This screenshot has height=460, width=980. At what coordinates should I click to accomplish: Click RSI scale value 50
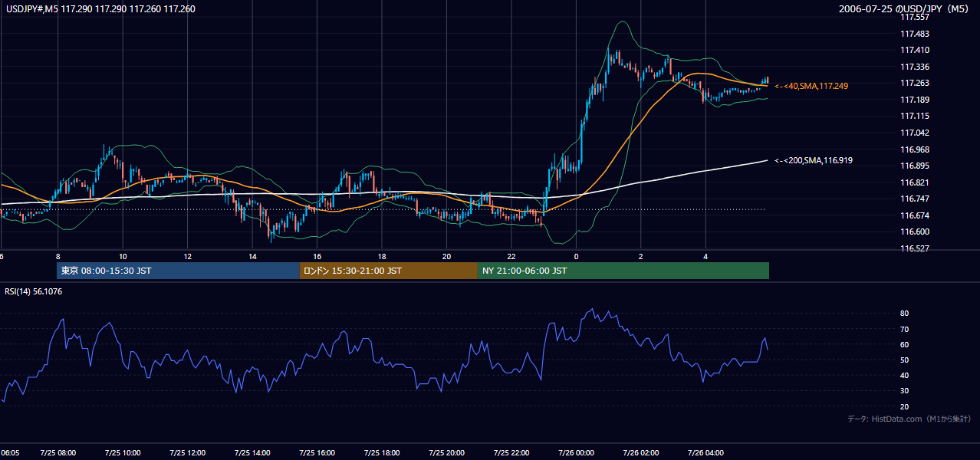tap(905, 360)
